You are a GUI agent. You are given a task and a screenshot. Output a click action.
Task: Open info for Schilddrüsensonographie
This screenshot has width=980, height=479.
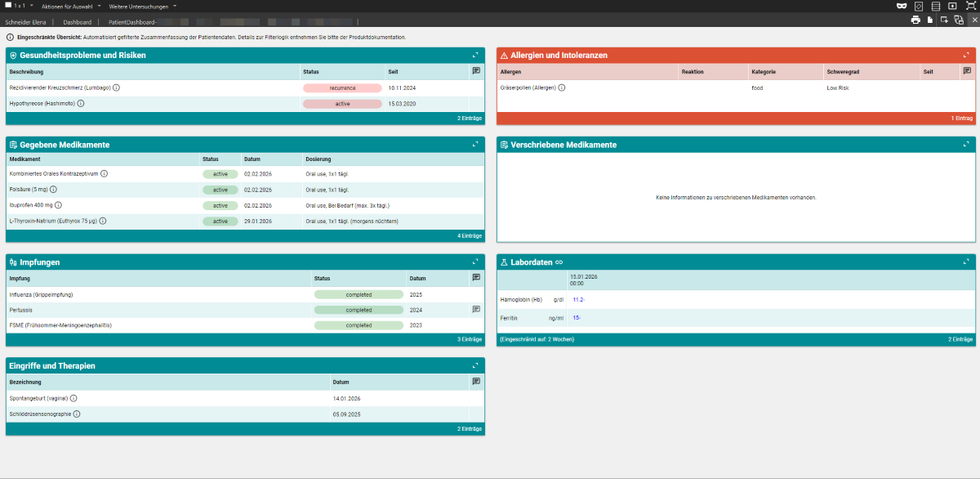click(77, 414)
